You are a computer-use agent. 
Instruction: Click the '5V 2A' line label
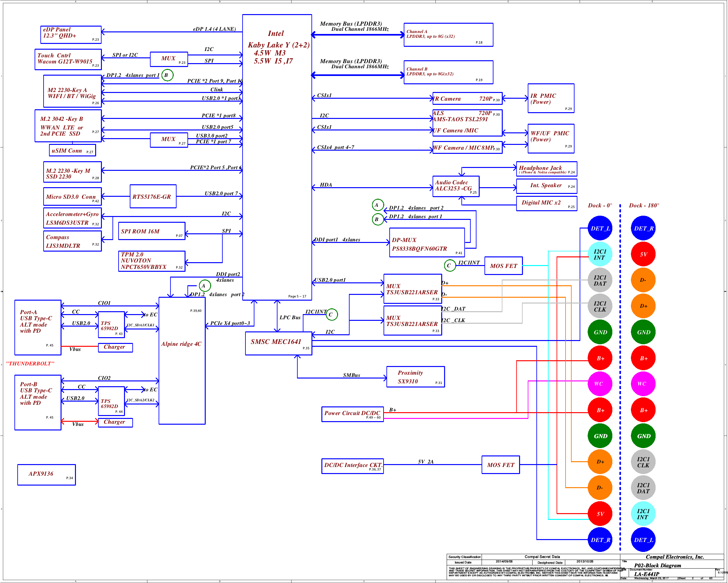pos(426,462)
